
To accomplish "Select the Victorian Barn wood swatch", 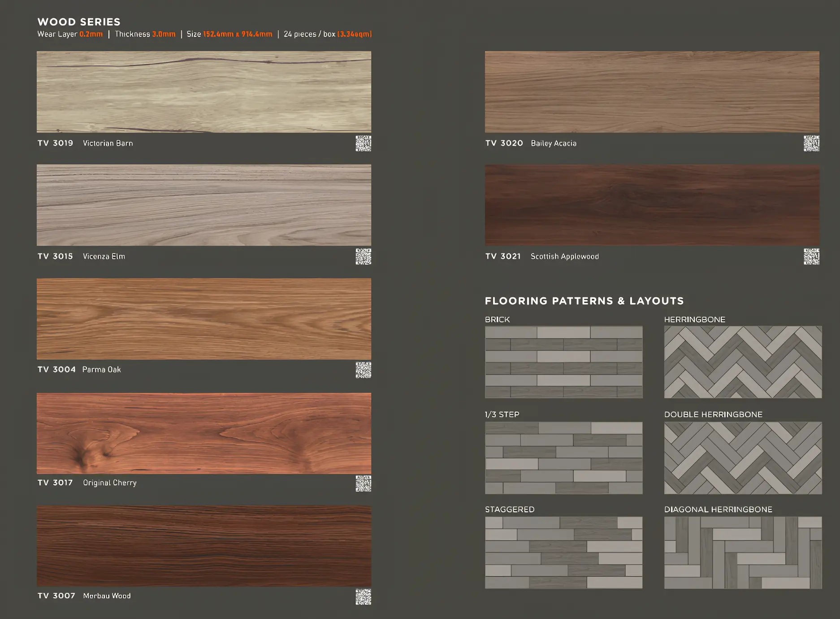I will [x=204, y=92].
